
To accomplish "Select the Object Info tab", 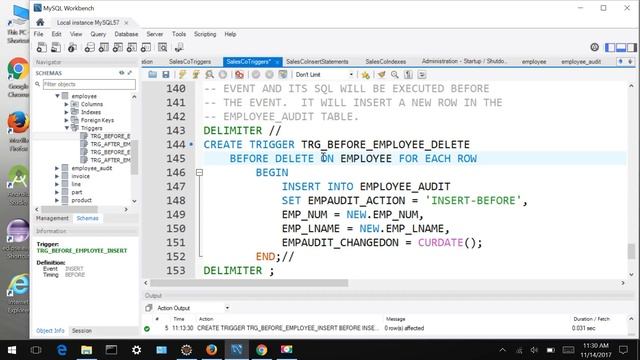I will [50, 331].
